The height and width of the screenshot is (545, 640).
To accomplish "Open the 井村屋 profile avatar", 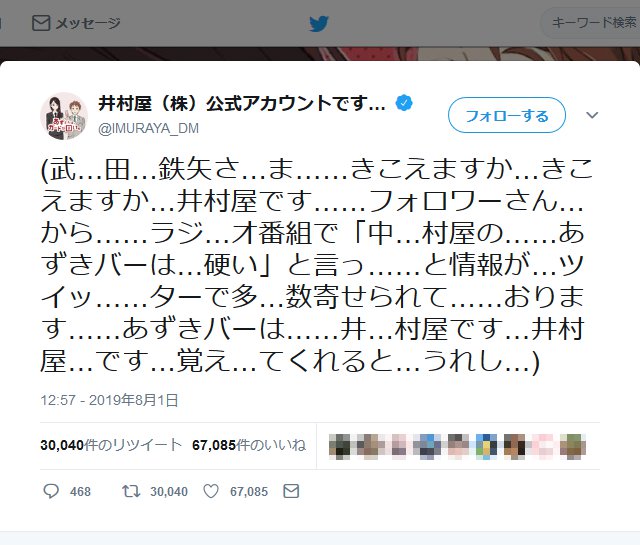I will [x=64, y=116].
